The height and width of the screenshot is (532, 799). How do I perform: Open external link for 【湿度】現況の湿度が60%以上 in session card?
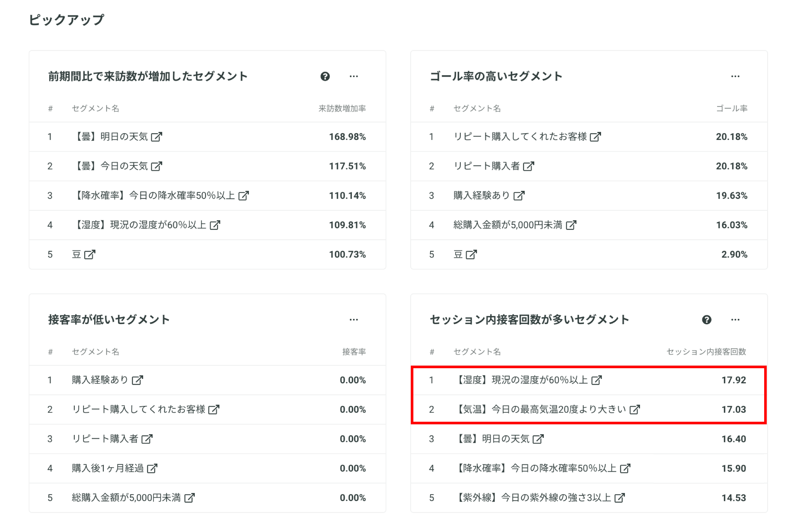[596, 380]
